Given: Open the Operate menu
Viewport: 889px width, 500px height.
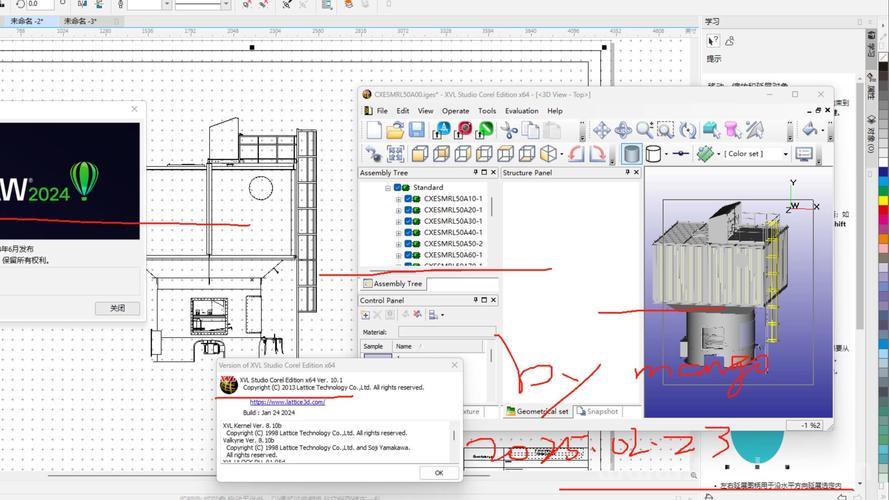Looking at the screenshot, I should [455, 111].
